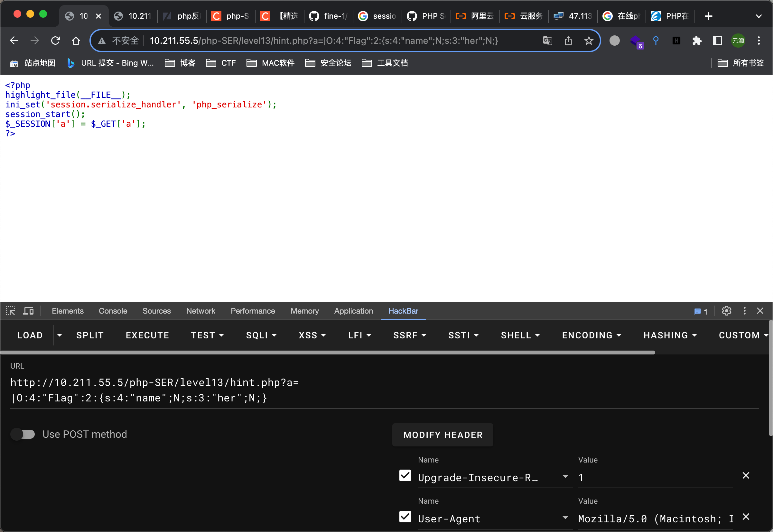Image resolution: width=773 pixels, height=532 pixels.
Task: Reload the current page
Action: pos(55,41)
